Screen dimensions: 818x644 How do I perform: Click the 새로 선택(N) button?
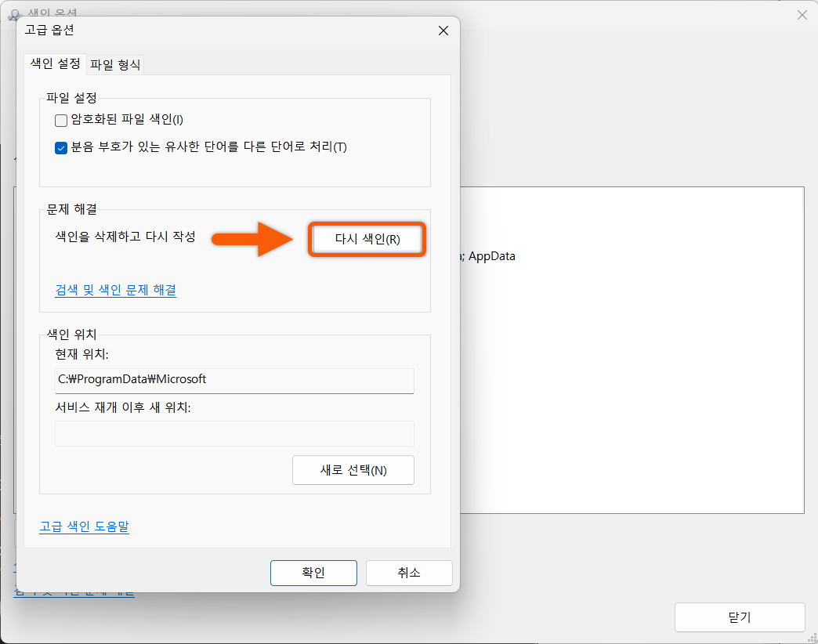(353, 470)
